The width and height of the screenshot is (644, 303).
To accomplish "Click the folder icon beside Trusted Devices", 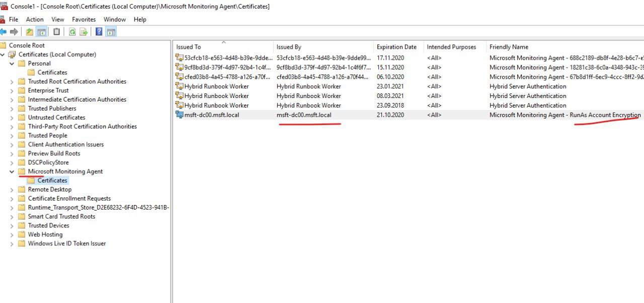I will pos(22,226).
